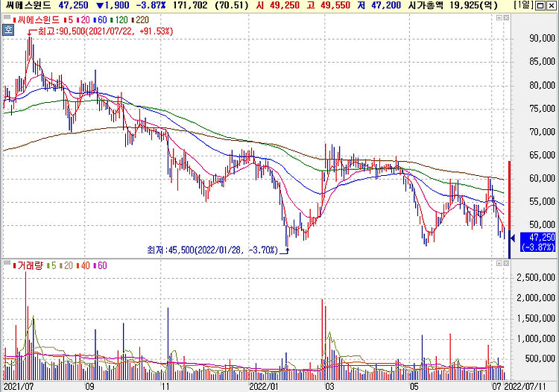This screenshot has width=559, height=392.
Task: Maximize the chart window from the title bar
Action: [x=540, y=6]
